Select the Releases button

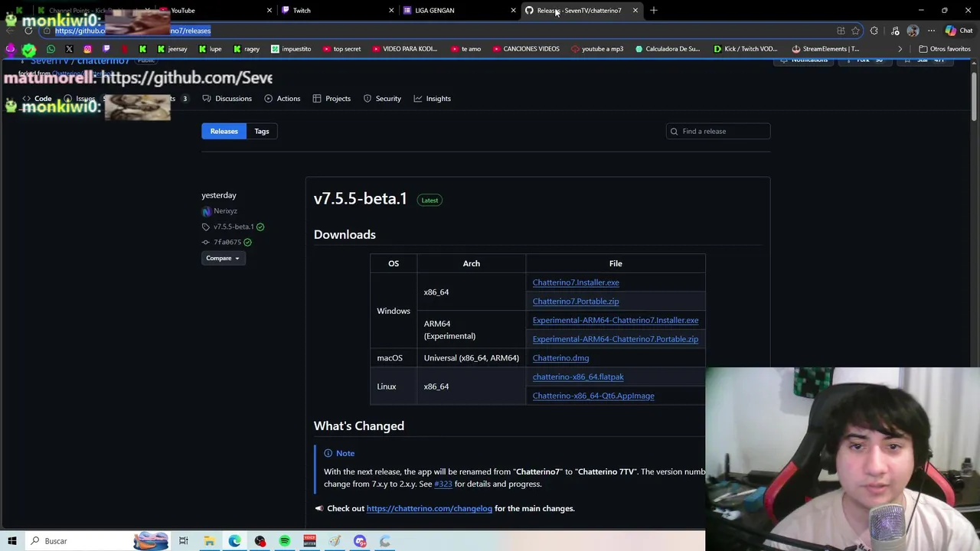tap(224, 131)
